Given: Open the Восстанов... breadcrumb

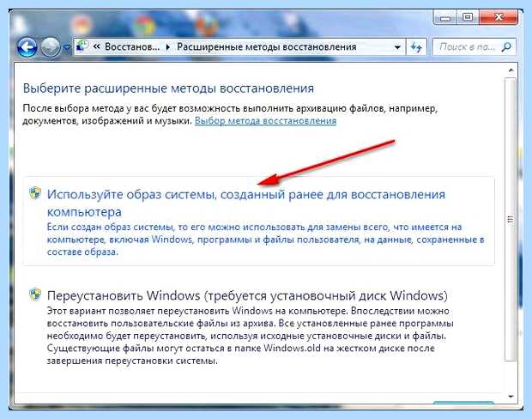Looking at the screenshot, I should click(x=132, y=47).
